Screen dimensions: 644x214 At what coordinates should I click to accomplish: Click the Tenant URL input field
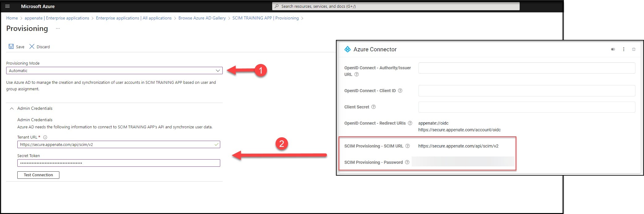pyautogui.click(x=119, y=144)
